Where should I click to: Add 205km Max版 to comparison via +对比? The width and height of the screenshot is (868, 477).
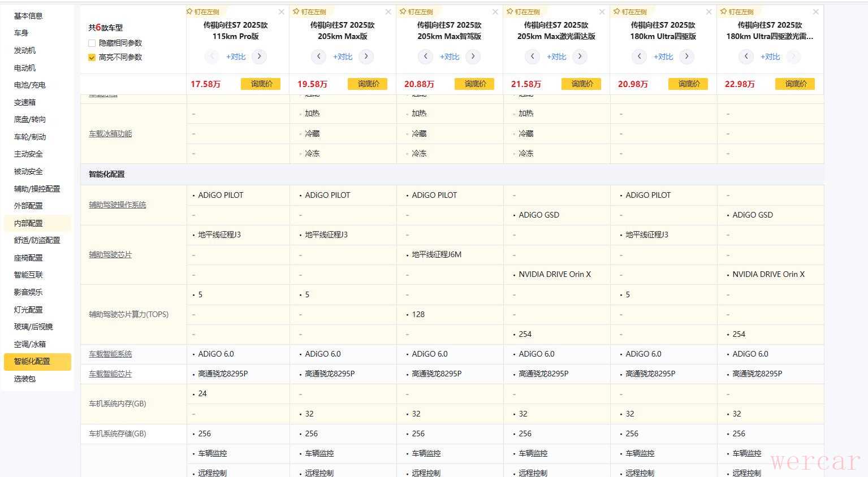point(343,57)
